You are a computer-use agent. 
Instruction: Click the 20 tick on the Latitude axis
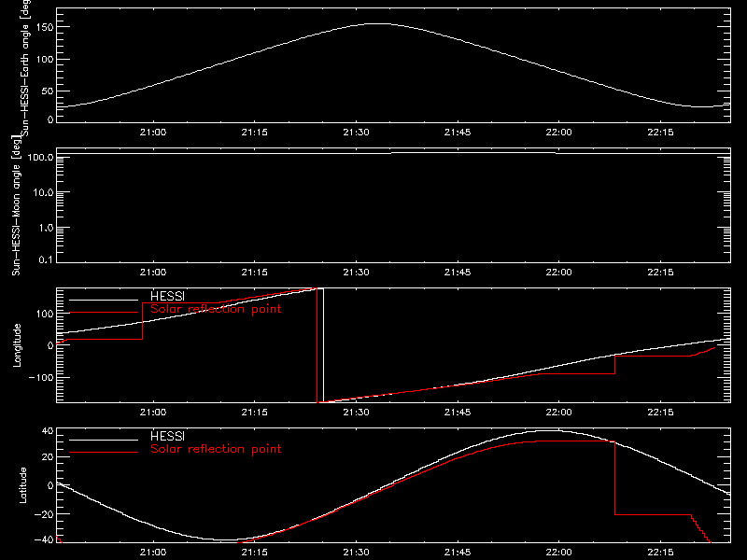pos(48,457)
